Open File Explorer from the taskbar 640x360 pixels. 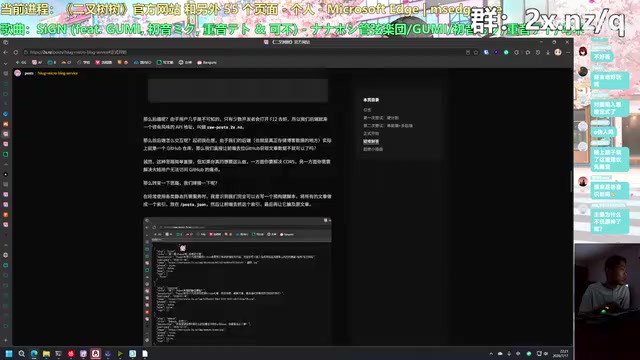(46, 353)
